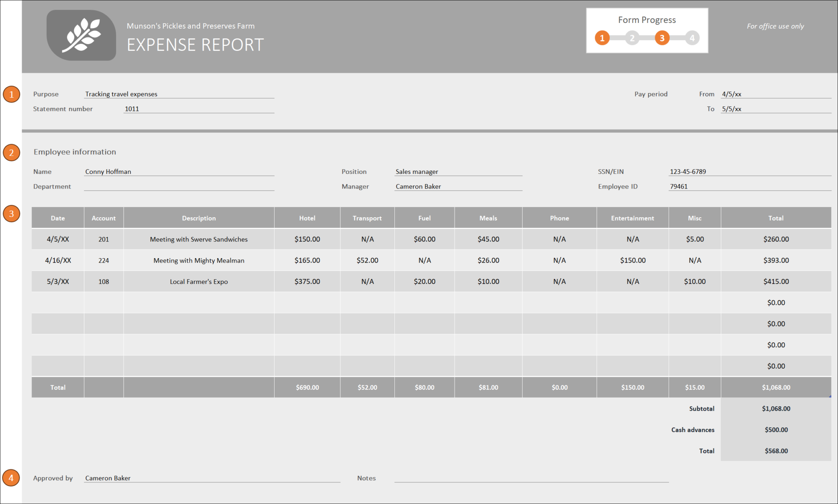Click orange section 3 marker beside table
This screenshot has height=504, width=838.
tap(11, 214)
